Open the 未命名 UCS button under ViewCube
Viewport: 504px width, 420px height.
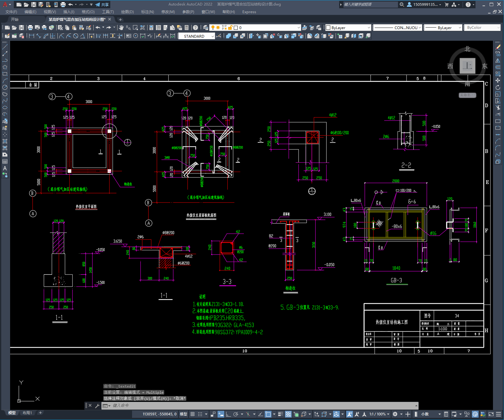pos(467,95)
